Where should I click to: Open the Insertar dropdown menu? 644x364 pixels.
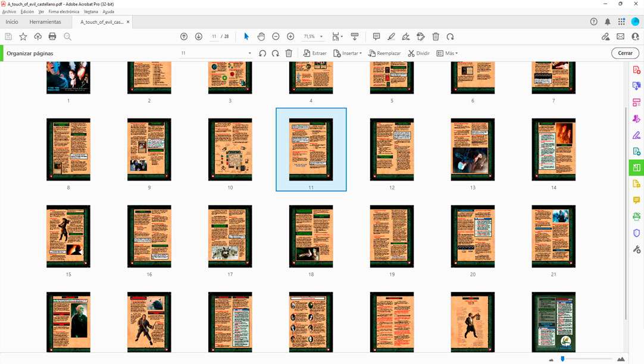(x=348, y=54)
